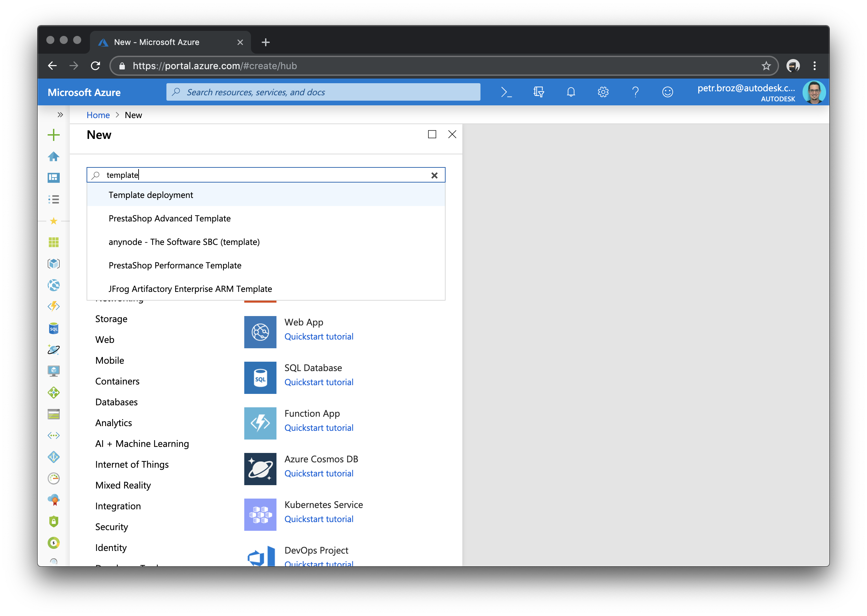Viewport: 867px width, 616px height.
Task: Open Internet of Things category
Action: coord(132,465)
